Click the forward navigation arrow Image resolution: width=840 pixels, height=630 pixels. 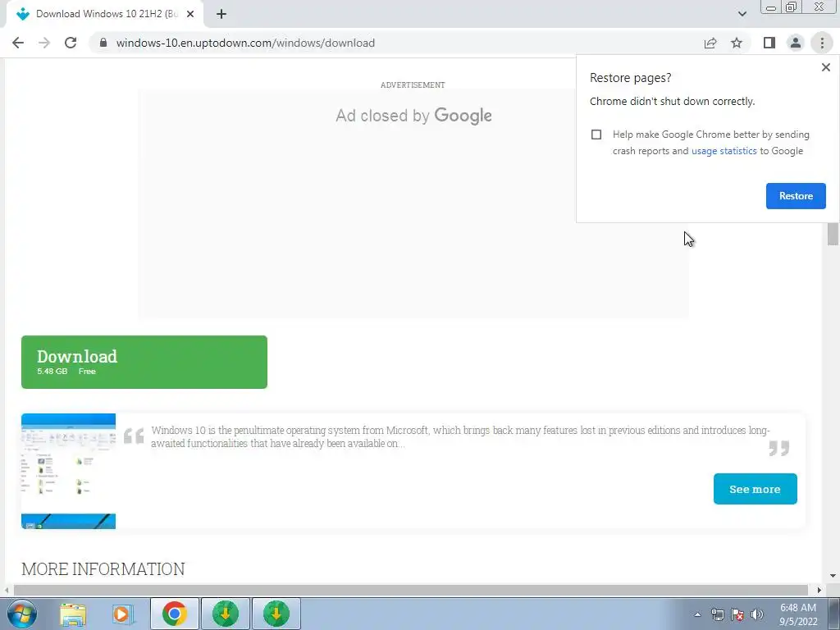44,43
